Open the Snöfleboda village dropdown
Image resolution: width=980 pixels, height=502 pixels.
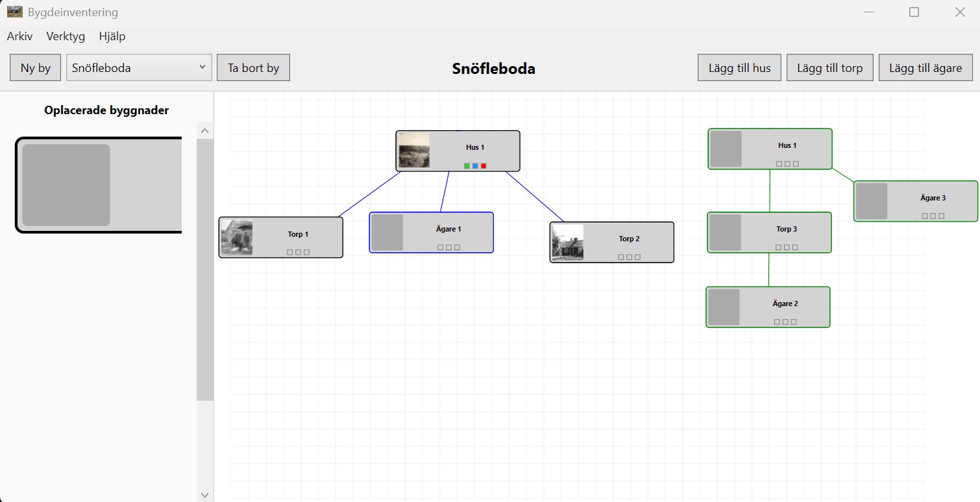139,67
